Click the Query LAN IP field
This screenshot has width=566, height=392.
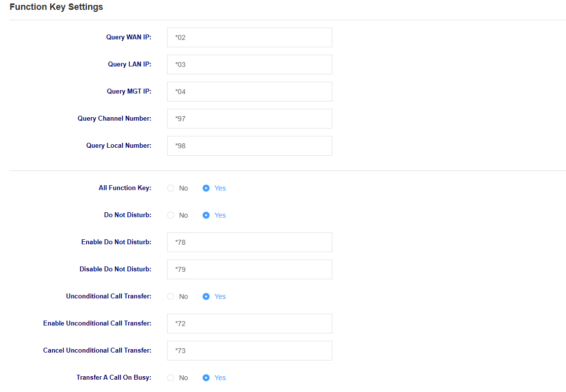click(x=249, y=65)
